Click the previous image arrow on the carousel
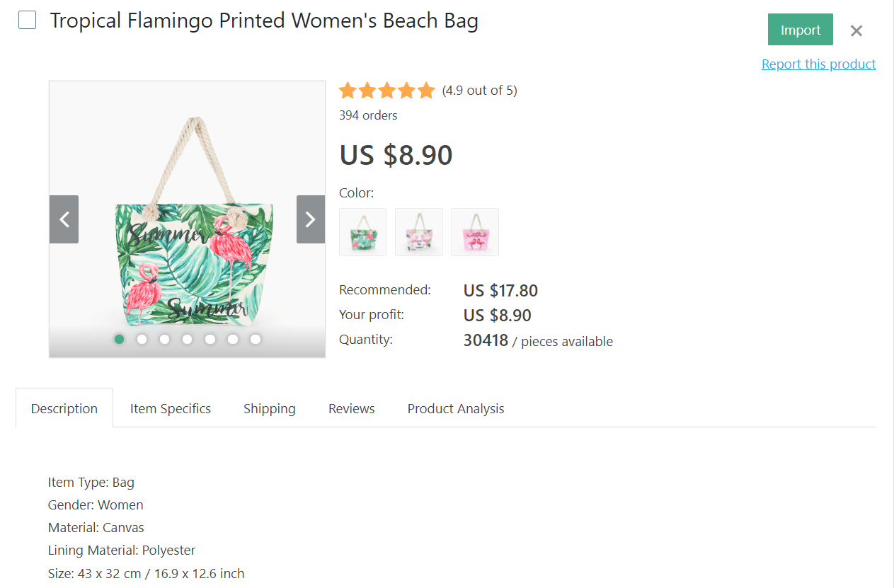 64,219
